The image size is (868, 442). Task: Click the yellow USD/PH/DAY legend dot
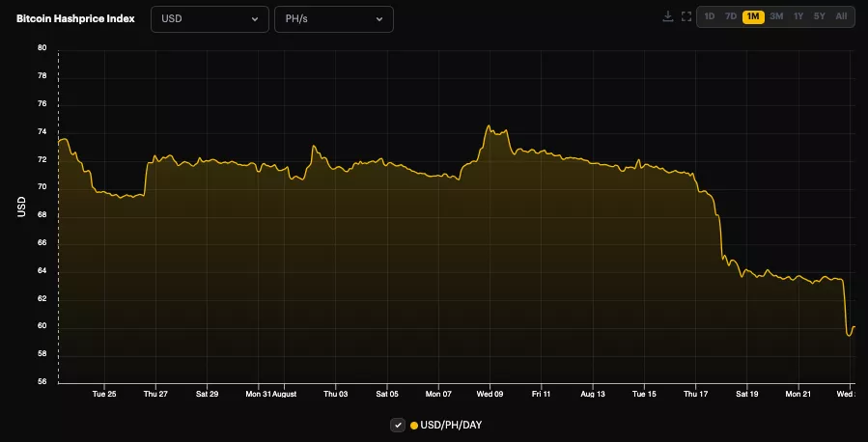click(414, 426)
